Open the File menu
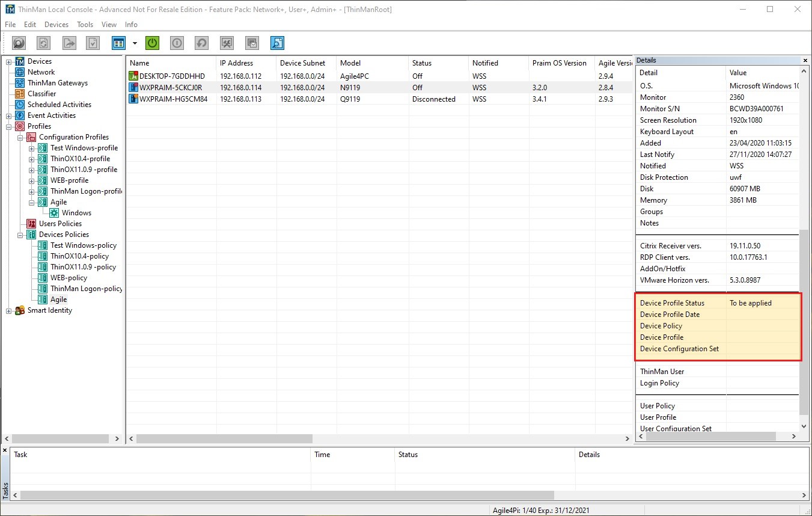812x516 pixels. (x=10, y=25)
